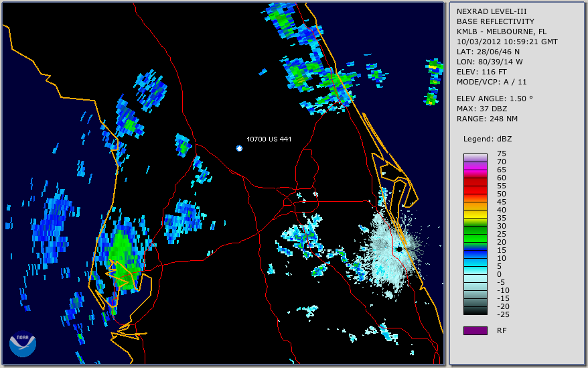Image resolution: width=588 pixels, height=368 pixels.
Task: Click the 75 label on the legend
Action: coord(502,154)
